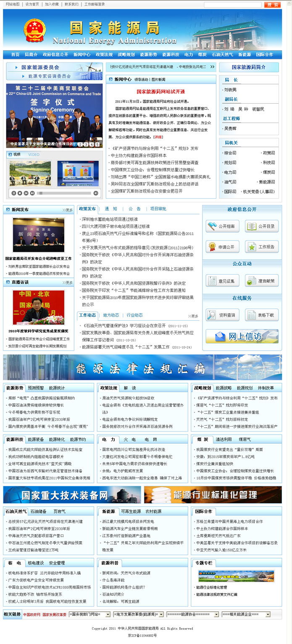Open the 建言献策 checkmark icon button
This screenshot has height=644, width=292.
point(262,281)
